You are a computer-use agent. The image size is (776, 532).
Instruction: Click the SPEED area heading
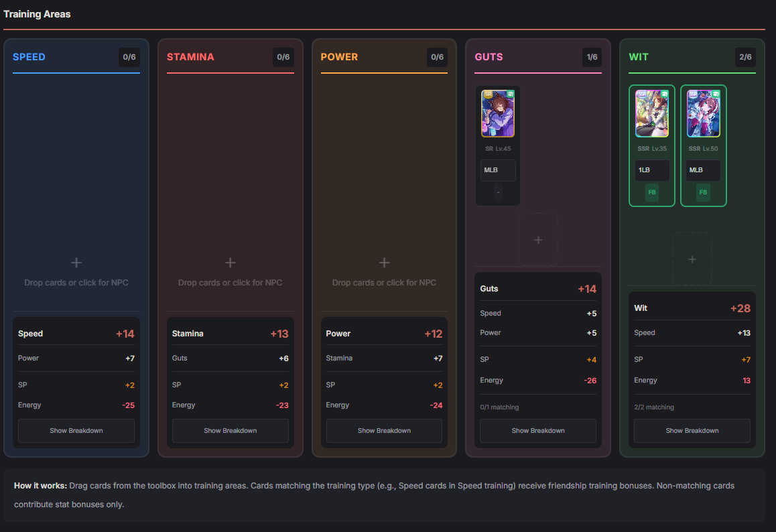coord(29,57)
